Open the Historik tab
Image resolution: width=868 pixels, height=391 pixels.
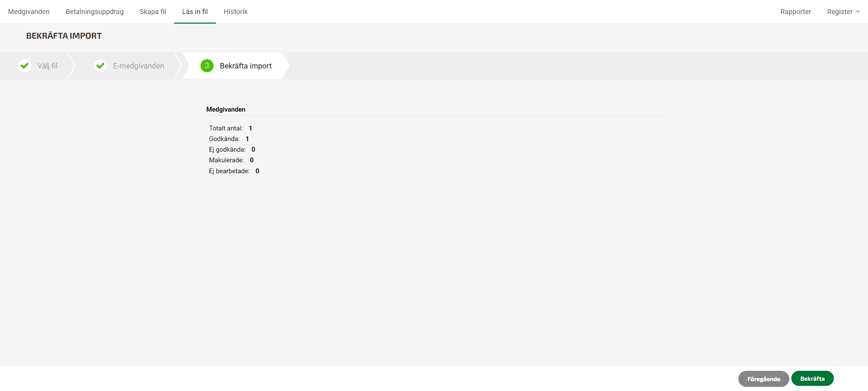[x=235, y=12]
